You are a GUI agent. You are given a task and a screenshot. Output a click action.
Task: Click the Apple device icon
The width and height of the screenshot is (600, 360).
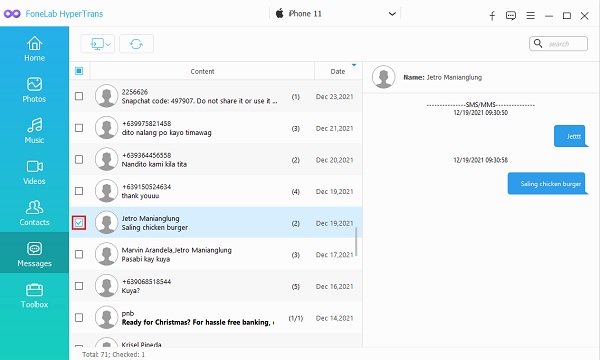[x=280, y=13]
